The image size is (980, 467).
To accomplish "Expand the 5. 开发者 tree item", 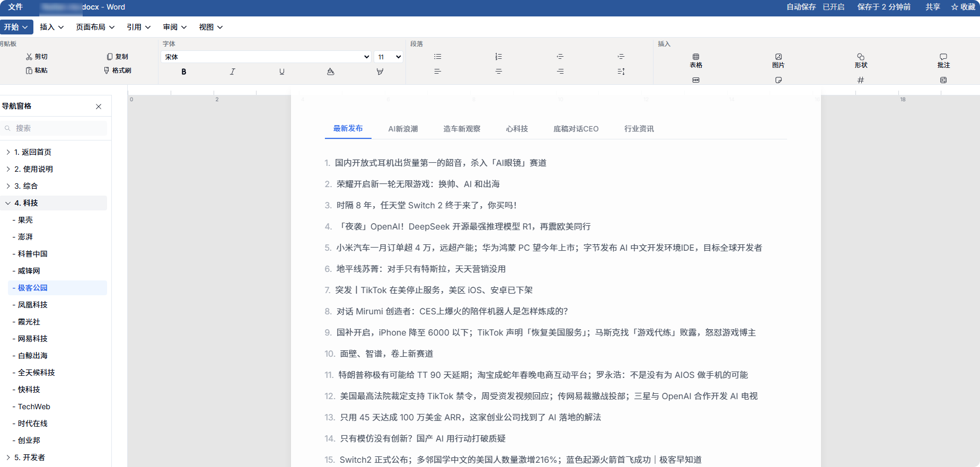I will [8, 457].
